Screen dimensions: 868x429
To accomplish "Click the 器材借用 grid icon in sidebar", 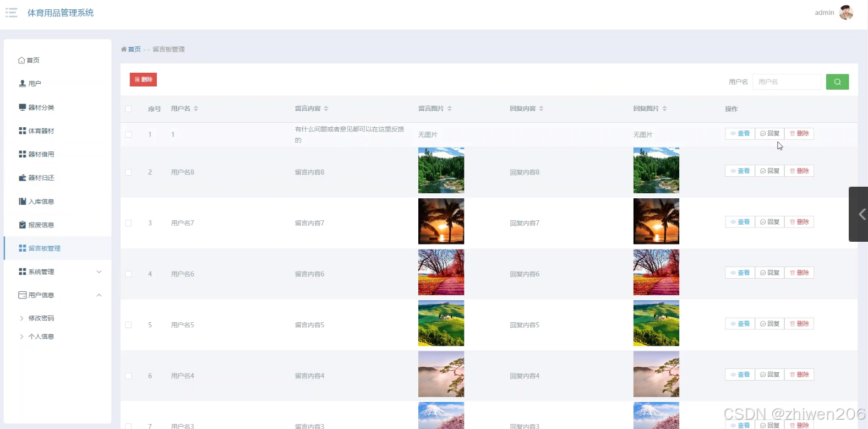I will click(23, 154).
